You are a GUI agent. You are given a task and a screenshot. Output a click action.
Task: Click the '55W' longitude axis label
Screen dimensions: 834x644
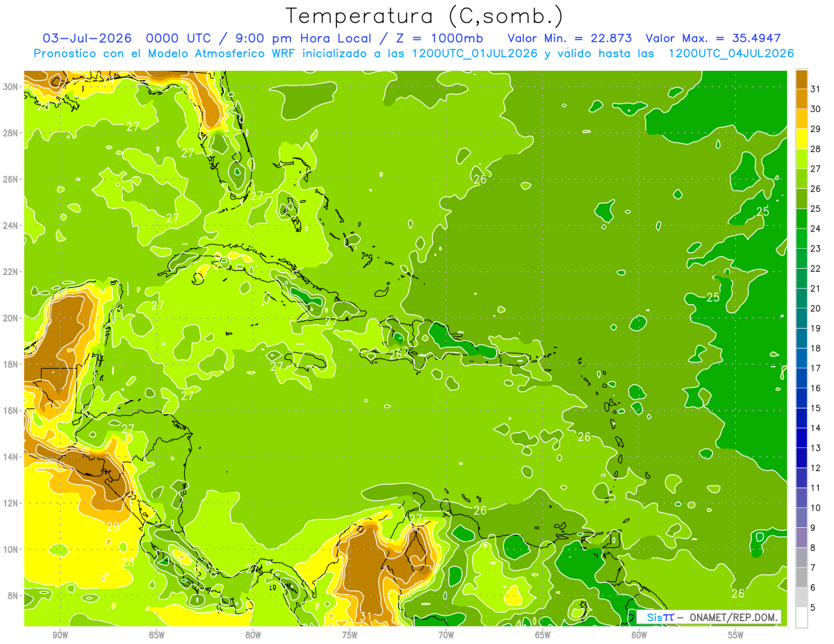[x=736, y=634]
